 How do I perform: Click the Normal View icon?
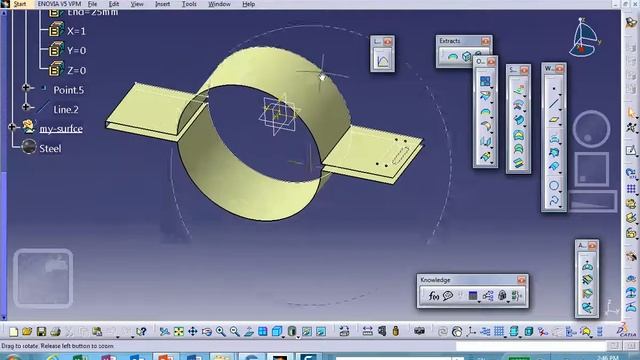point(249,332)
